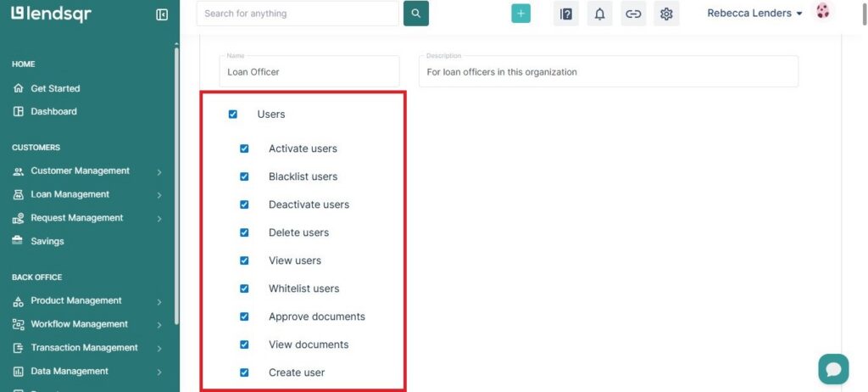Screen dimensions: 868x392
Task: Click the Customer Management people icon
Action: 19,171
